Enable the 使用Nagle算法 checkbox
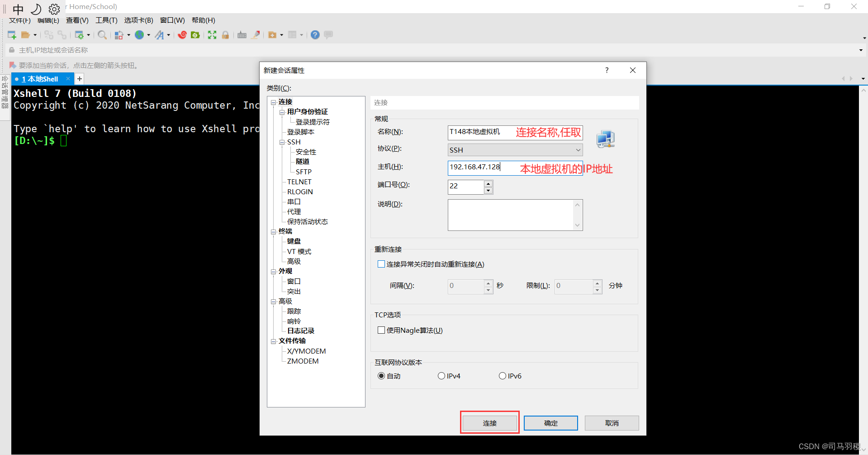Viewport: 868px width, 455px height. pyautogui.click(x=381, y=330)
